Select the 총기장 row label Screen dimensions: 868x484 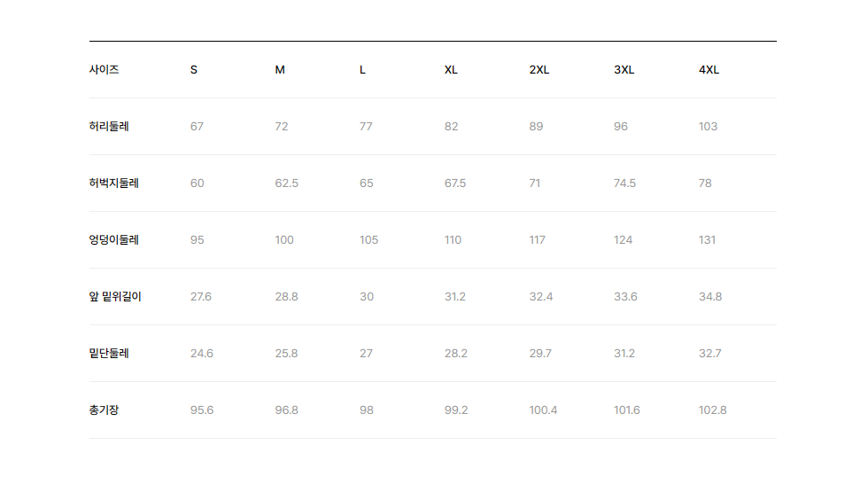point(105,410)
